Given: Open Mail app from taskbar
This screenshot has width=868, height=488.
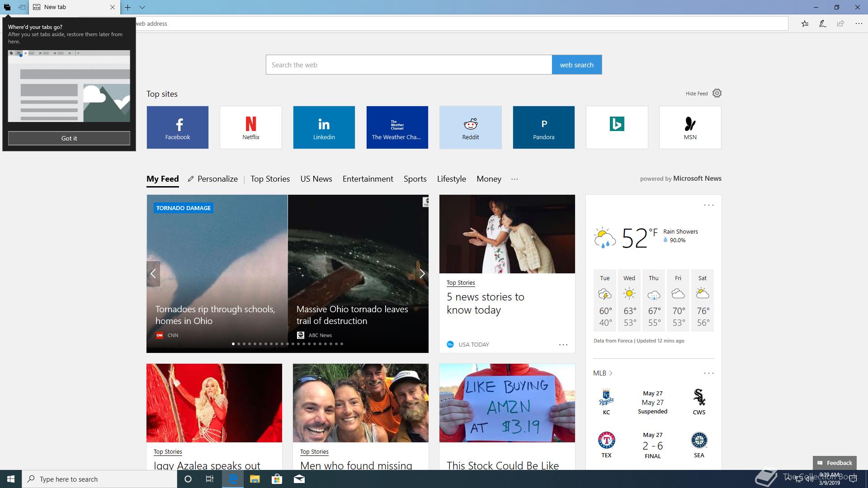Looking at the screenshot, I should click(299, 479).
